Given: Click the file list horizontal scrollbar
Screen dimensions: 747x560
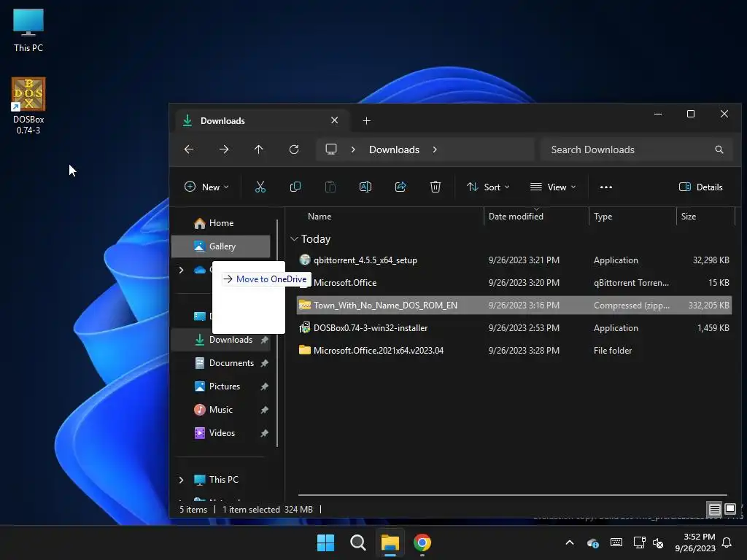Looking at the screenshot, I should tap(513, 495).
